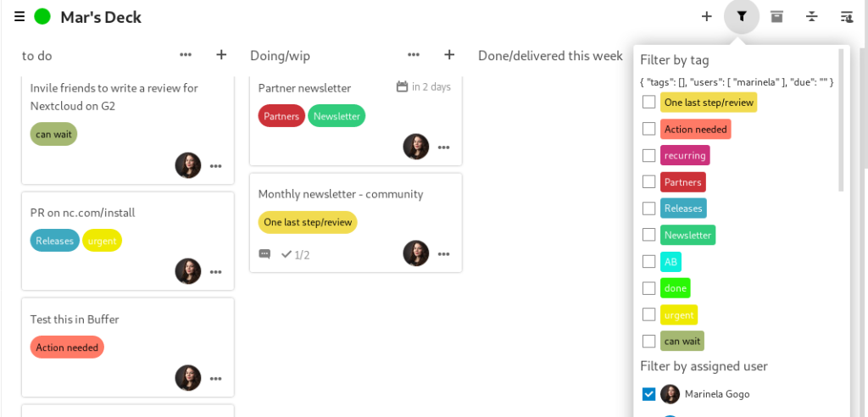Click green board color dot

tap(42, 16)
